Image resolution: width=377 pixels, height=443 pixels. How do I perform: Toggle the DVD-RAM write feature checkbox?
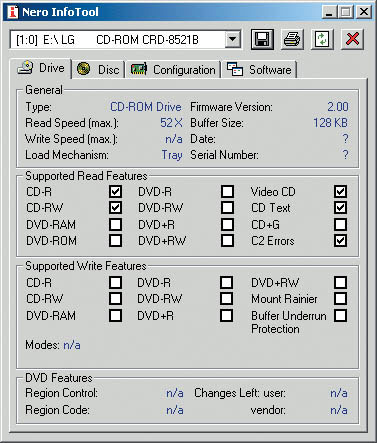(116, 315)
